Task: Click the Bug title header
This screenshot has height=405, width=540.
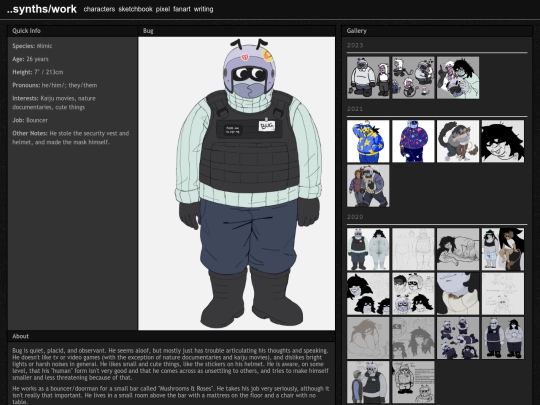Action: (x=237, y=31)
